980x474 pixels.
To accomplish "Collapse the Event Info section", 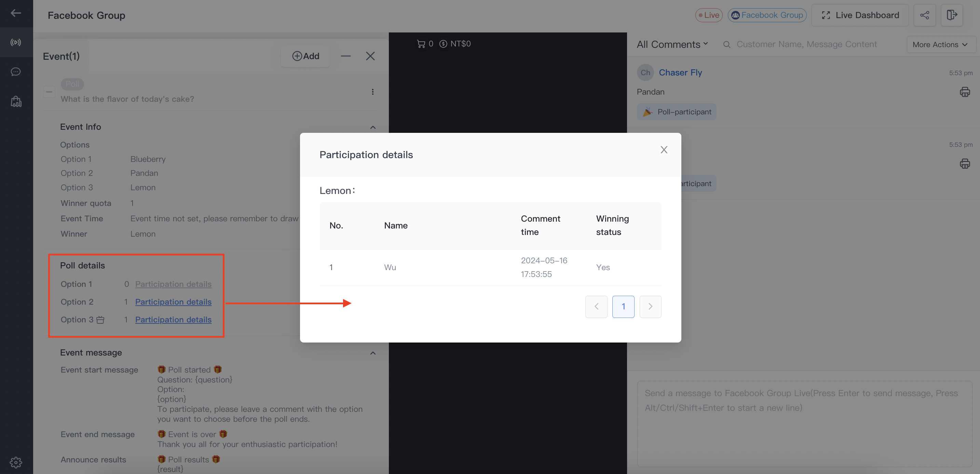I will tap(373, 127).
